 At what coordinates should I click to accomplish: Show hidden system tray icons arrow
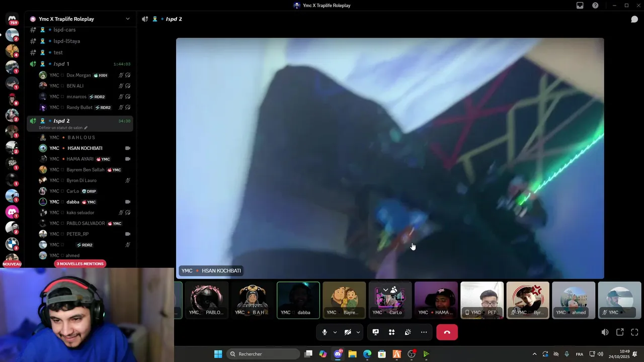pos(534,354)
